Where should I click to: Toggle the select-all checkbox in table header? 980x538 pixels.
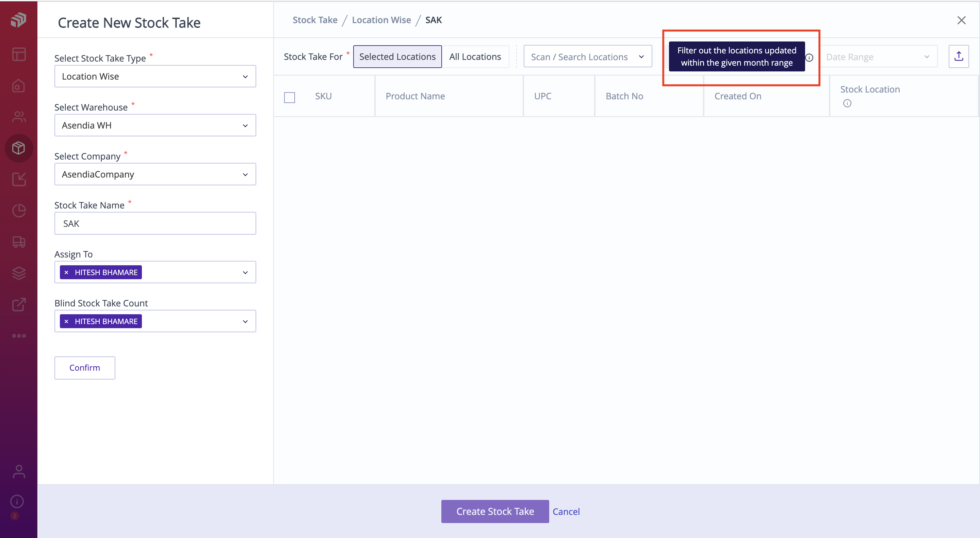(x=290, y=97)
